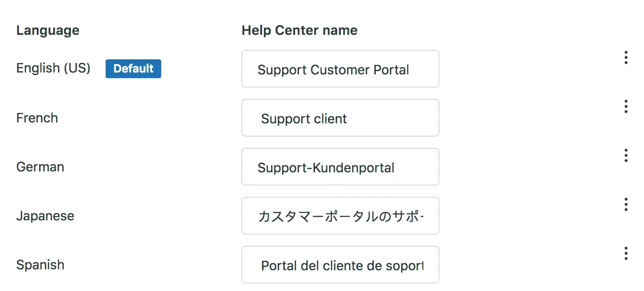Open the overflow menu for Spanish
This screenshot has height=291, width=644.
(626, 253)
